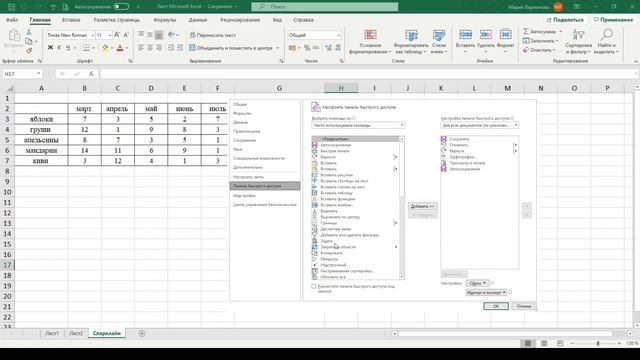Image resolution: width=640 pixels, height=360 pixels.
Task: Click the Условное форматирование icon
Action: tap(370, 35)
